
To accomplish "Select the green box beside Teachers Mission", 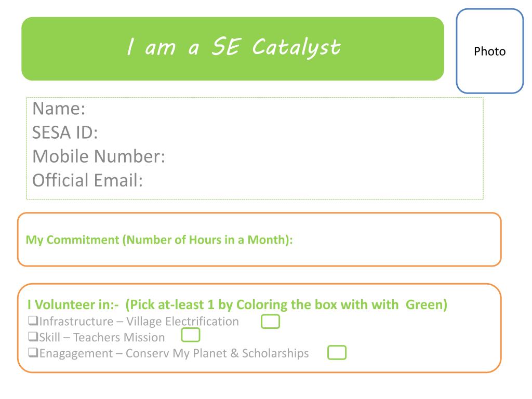I will pos(191,335).
